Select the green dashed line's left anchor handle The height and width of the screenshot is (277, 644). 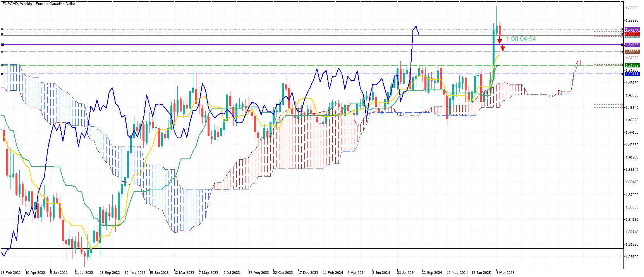coord(2,65)
